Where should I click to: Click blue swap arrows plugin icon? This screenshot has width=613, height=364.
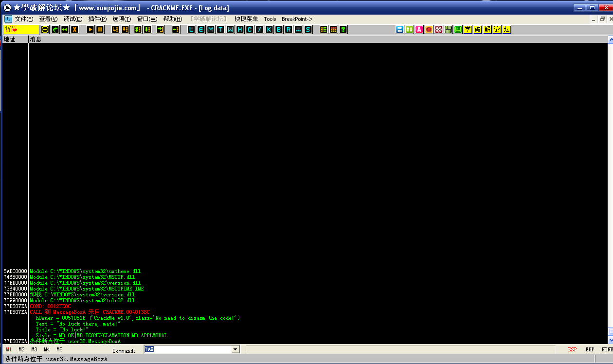pyautogui.click(x=399, y=30)
